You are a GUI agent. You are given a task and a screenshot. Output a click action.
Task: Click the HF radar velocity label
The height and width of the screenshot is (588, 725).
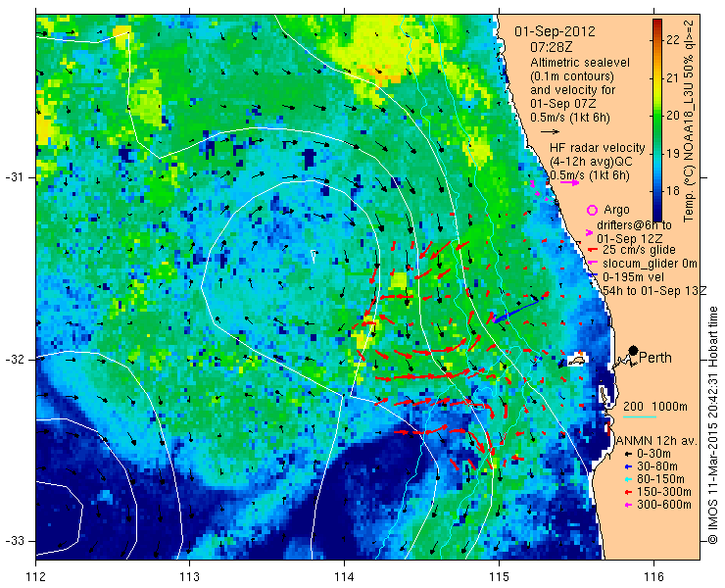(597, 148)
